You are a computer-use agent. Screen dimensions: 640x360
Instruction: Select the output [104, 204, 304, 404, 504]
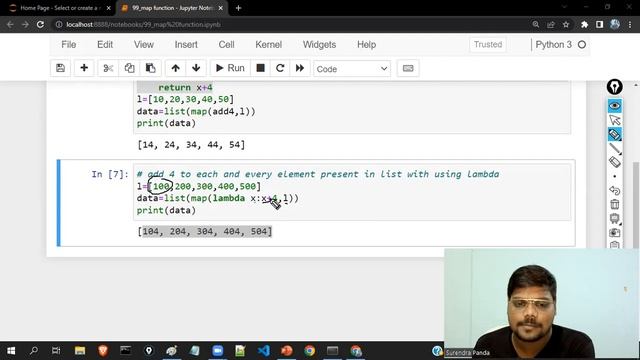tap(204, 231)
